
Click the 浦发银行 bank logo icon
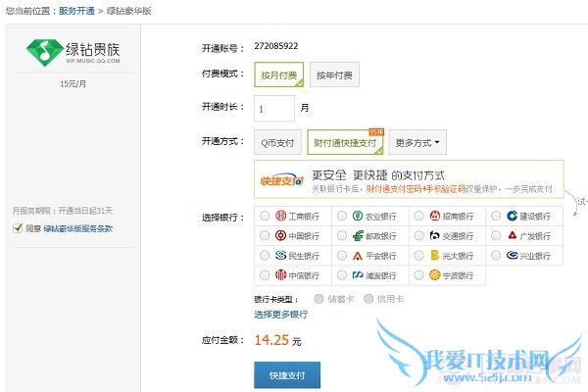point(358,275)
